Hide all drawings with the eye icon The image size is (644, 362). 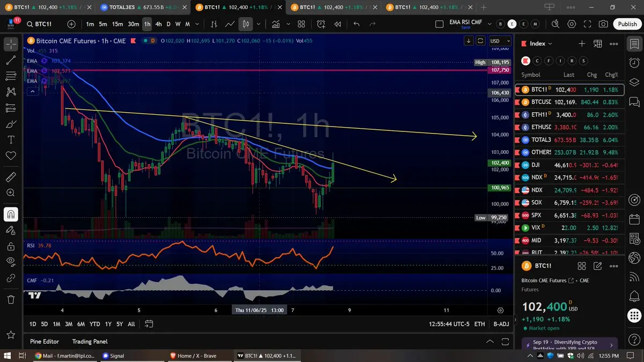pyautogui.click(x=10, y=262)
